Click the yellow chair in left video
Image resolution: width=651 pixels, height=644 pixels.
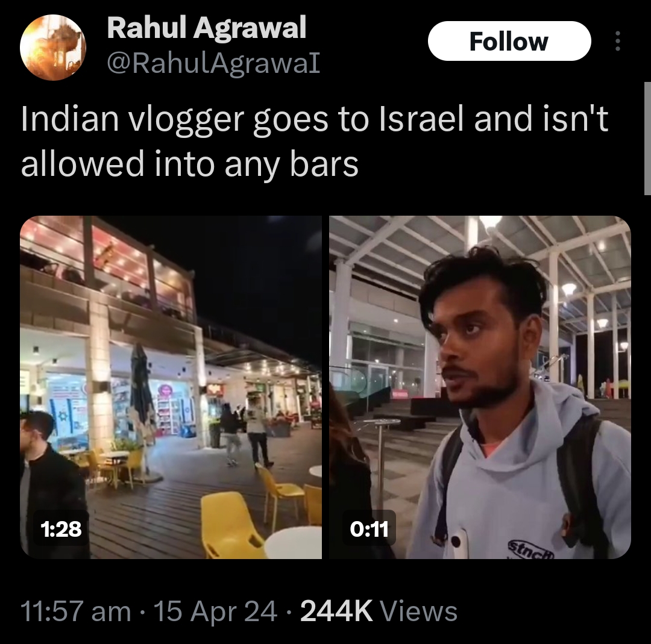click(230, 525)
